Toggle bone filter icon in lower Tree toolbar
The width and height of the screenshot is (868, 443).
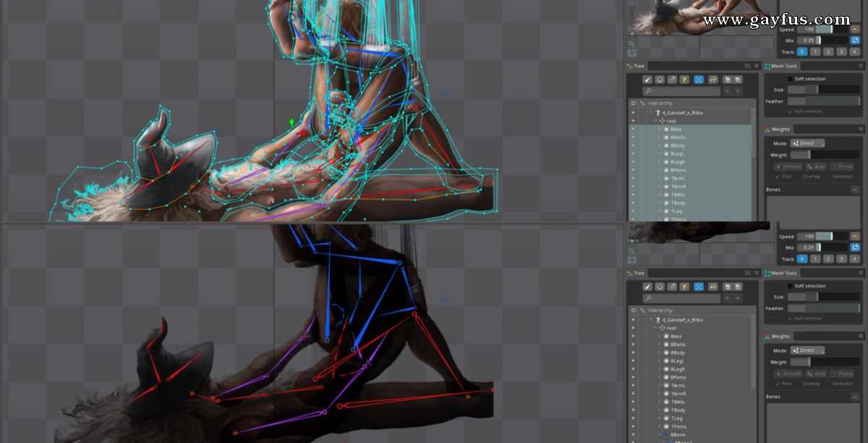click(x=647, y=287)
